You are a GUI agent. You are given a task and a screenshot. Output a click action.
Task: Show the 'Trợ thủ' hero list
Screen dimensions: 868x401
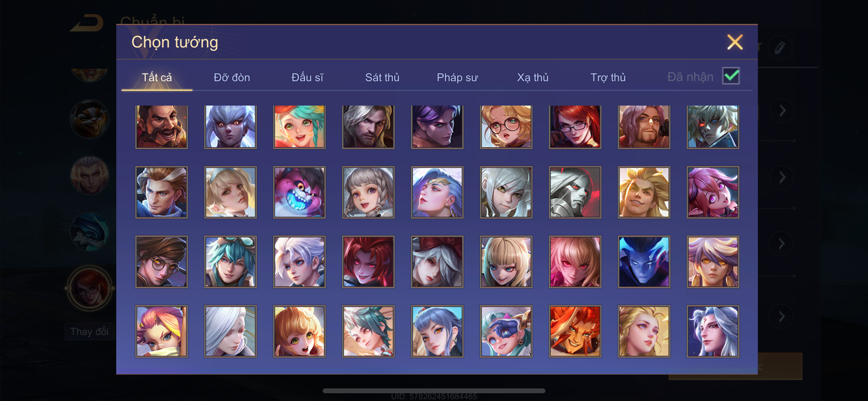[608, 77]
